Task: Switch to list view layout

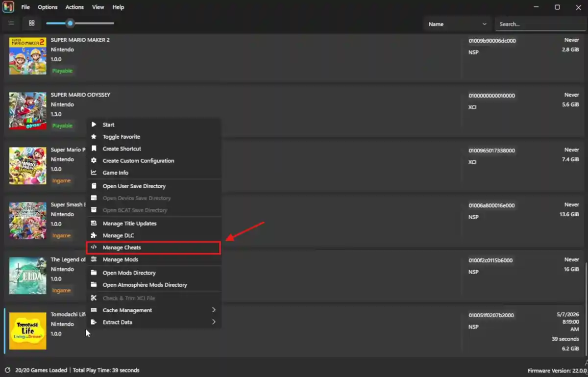Action: [11, 23]
